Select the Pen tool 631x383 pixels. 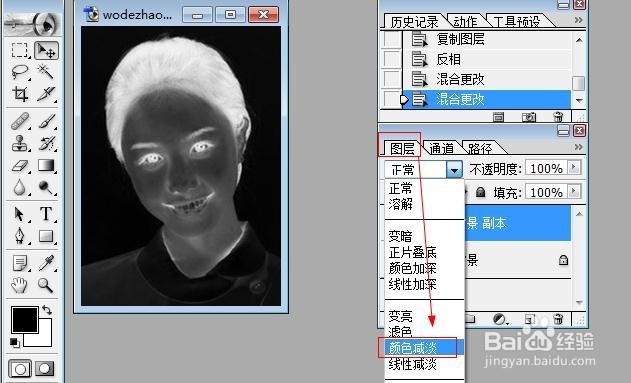[x=20, y=236]
